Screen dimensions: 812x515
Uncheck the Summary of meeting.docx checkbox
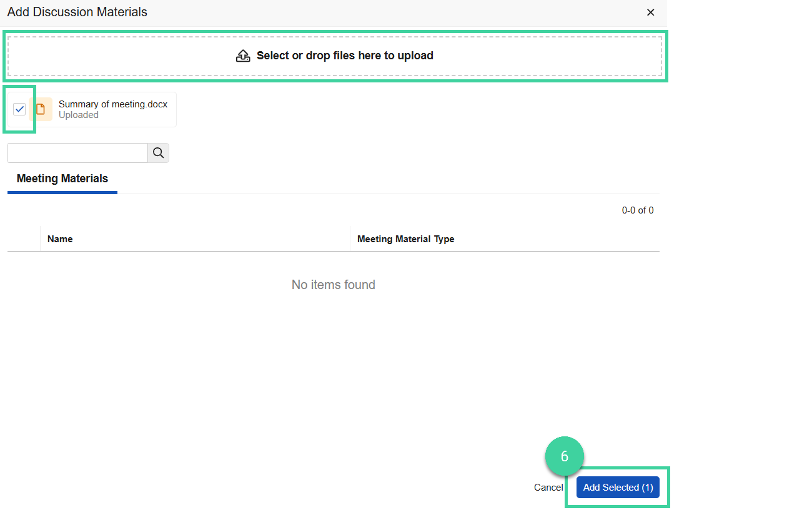click(x=19, y=109)
